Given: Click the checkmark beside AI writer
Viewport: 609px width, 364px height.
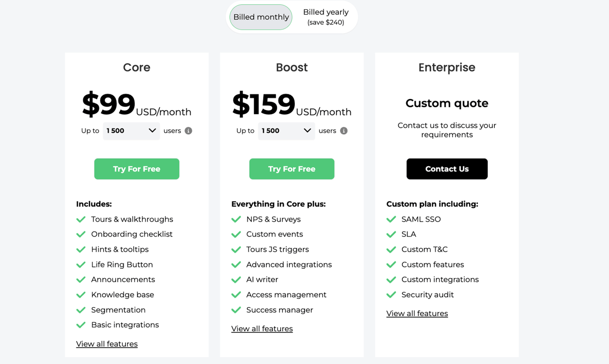Looking at the screenshot, I should click(236, 280).
